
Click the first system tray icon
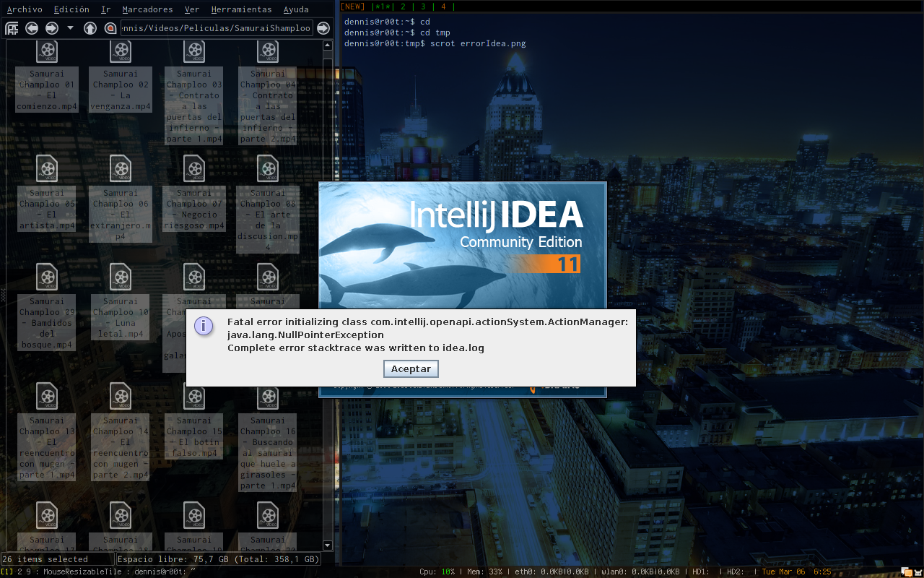coord(905,571)
